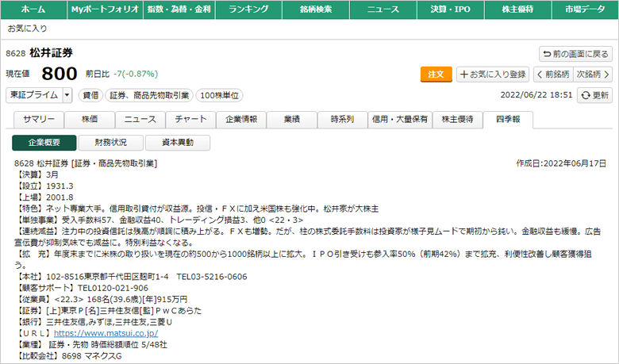Open the お気に入り link

[x=27, y=29]
